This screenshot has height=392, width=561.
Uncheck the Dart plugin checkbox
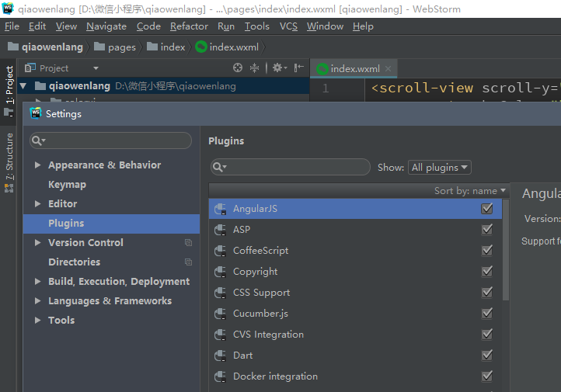click(x=487, y=356)
